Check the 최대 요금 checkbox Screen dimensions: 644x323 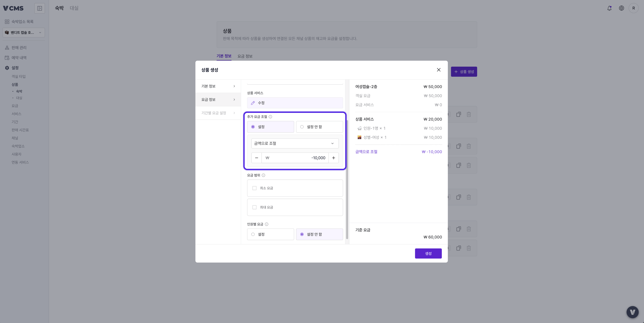254,207
